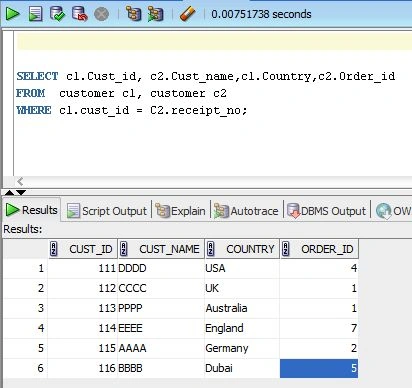Place cursor on the WHERE clause line

pyautogui.click(x=132, y=110)
